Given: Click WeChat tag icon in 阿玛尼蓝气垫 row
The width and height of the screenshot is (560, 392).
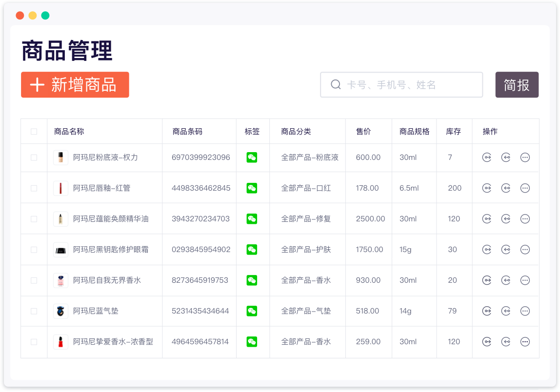Looking at the screenshot, I should click(252, 311).
